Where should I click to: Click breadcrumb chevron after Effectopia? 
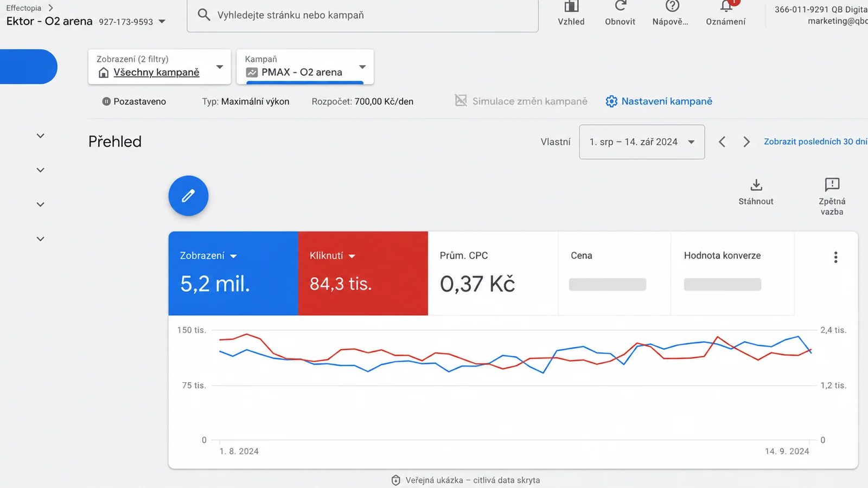50,8
